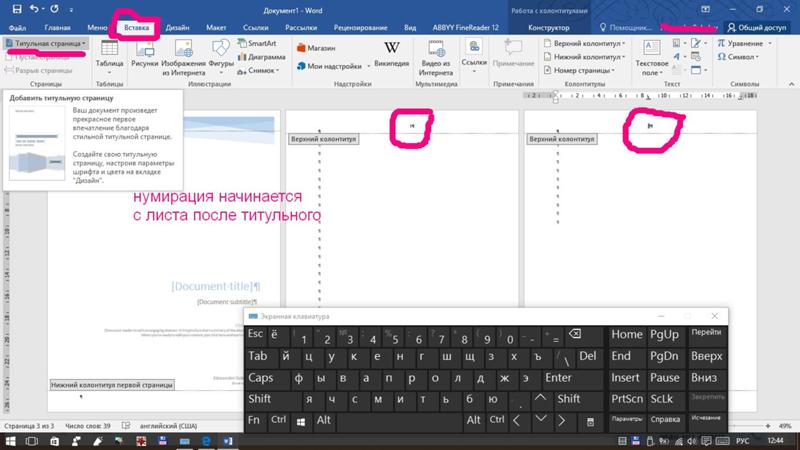
Task: Insert date and time calendar icon
Action: click(x=696, y=56)
